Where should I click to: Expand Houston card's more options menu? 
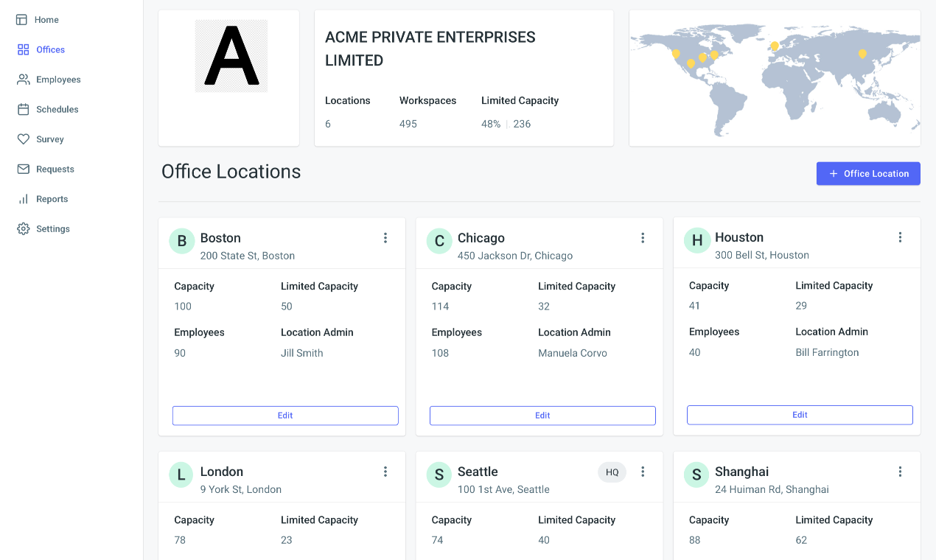(x=900, y=237)
